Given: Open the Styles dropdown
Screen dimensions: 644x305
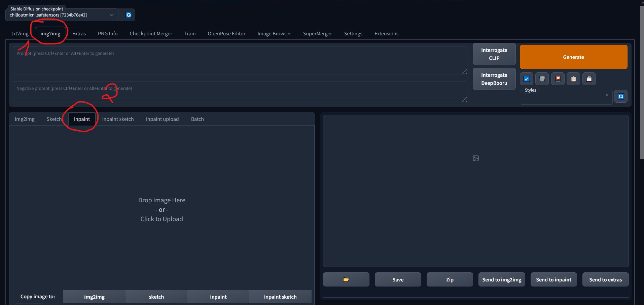Looking at the screenshot, I should pos(566,97).
